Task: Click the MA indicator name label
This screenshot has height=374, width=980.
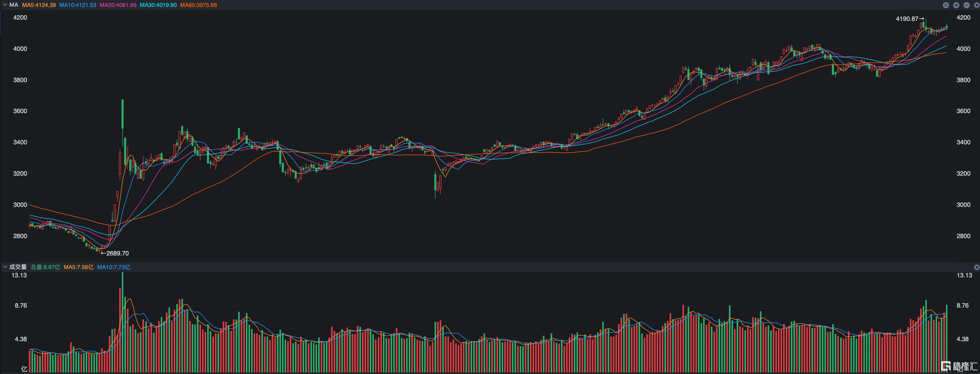Action: pos(14,5)
